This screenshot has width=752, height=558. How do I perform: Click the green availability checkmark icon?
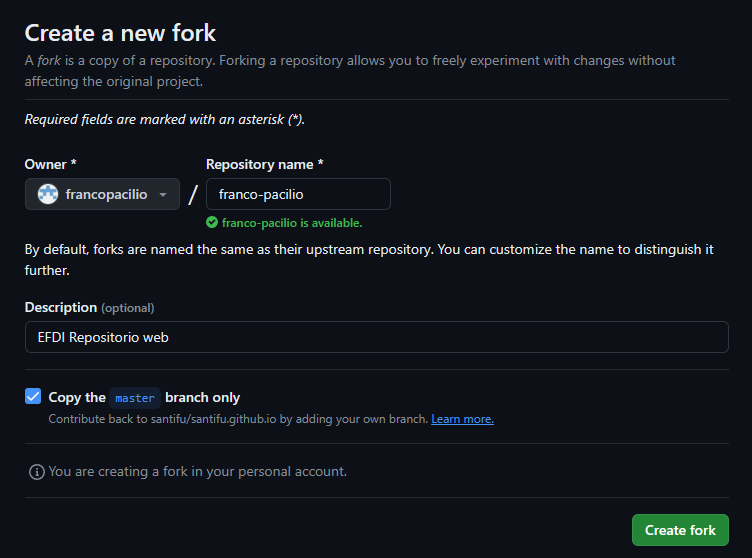pos(212,222)
